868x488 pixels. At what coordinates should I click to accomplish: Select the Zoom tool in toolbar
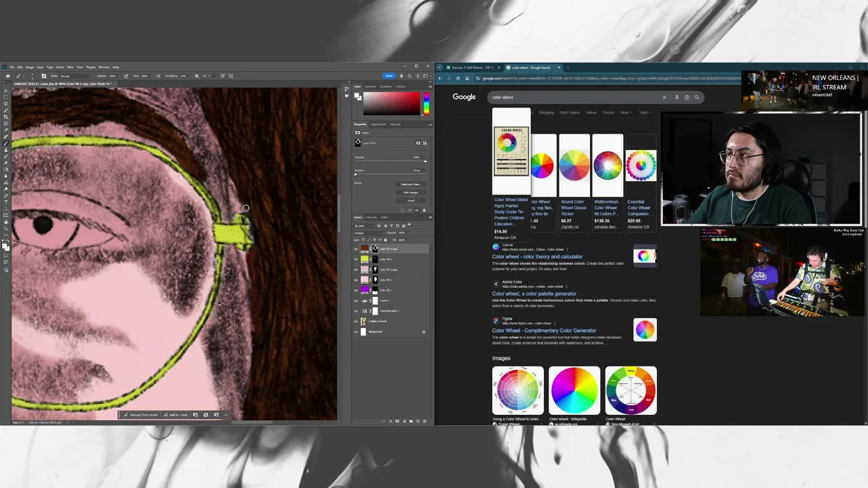click(6, 228)
